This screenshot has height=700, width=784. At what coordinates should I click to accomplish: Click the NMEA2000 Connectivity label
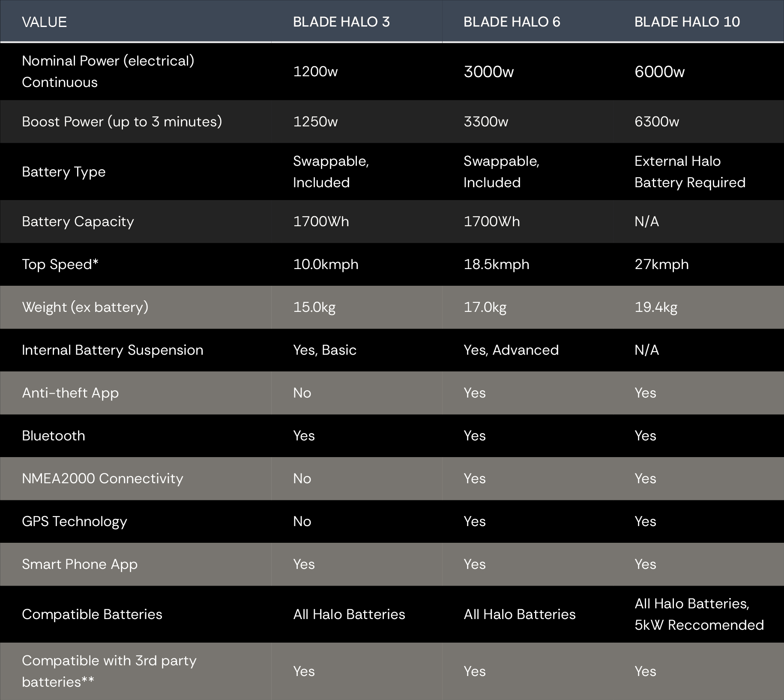point(102,479)
